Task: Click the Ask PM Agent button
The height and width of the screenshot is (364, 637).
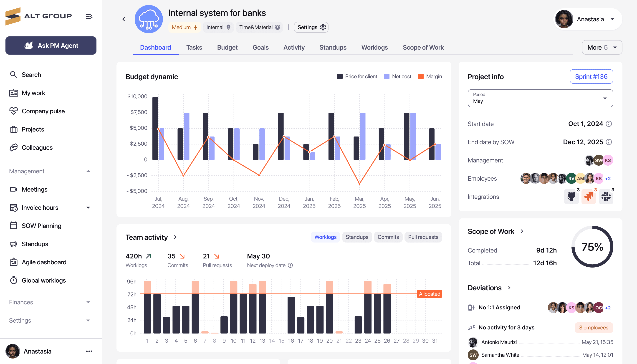Action: [51, 45]
